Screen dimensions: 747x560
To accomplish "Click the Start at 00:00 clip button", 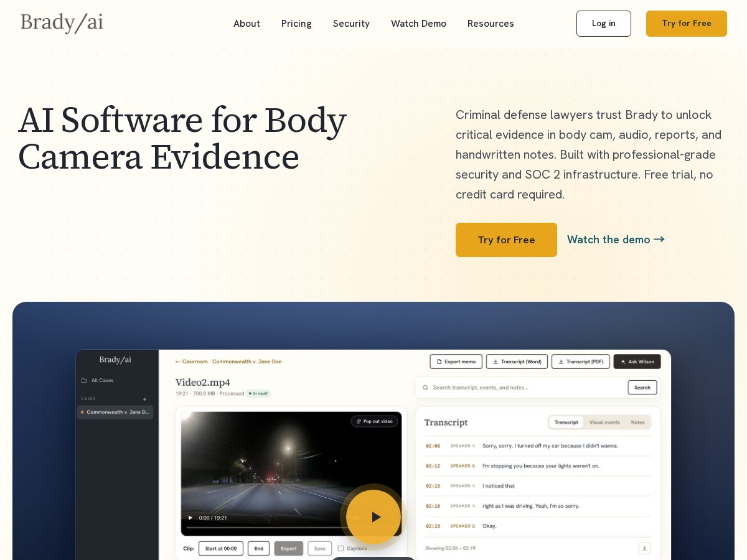I will (221, 548).
